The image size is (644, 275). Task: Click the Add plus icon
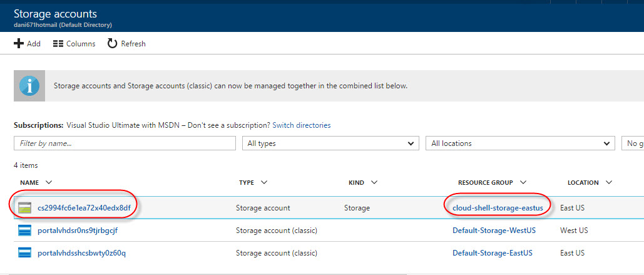[x=19, y=44]
